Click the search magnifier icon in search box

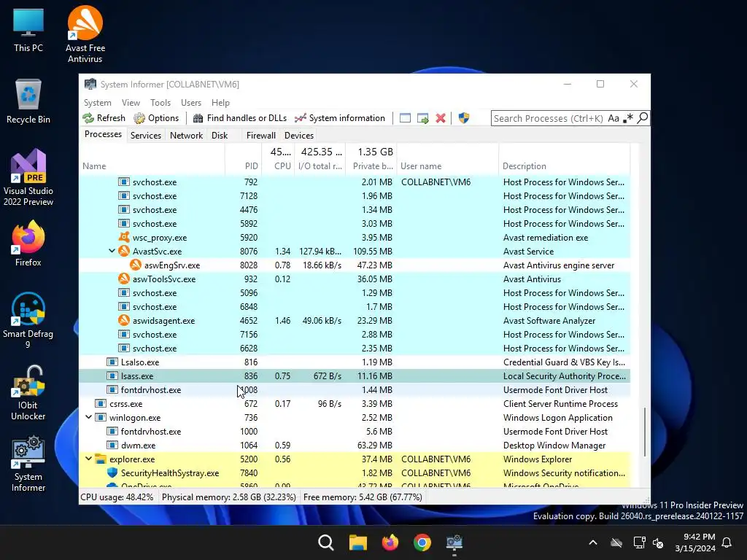[x=642, y=117]
